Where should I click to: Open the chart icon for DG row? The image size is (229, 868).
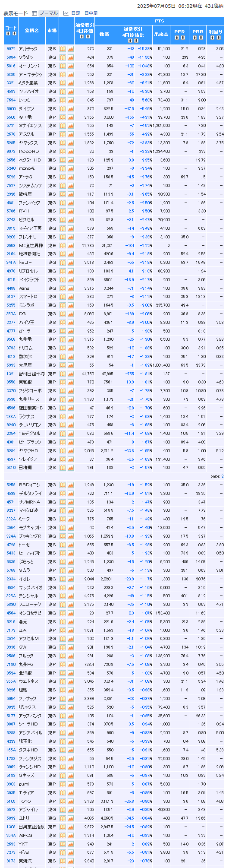click(x=71, y=314)
